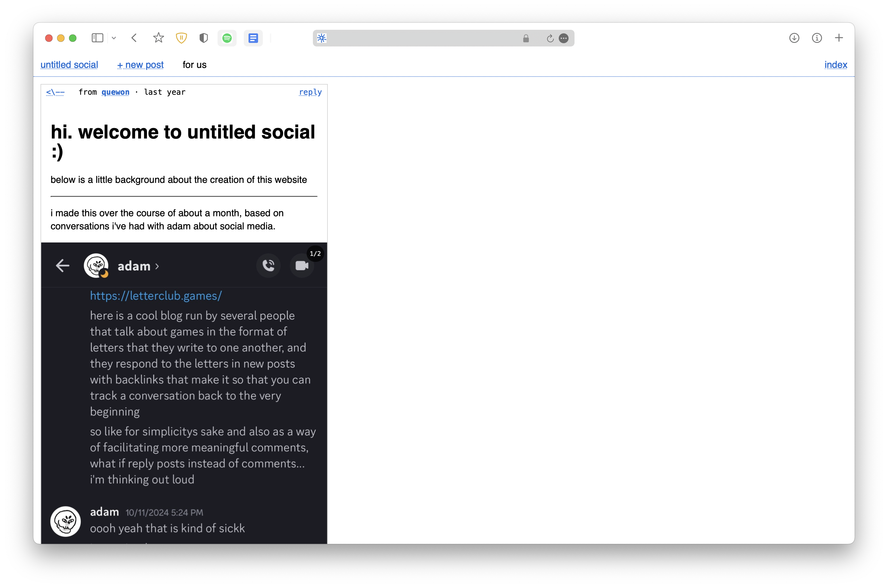Image resolution: width=888 pixels, height=588 pixels.
Task: Open the Spotify extension icon
Action: click(x=227, y=38)
